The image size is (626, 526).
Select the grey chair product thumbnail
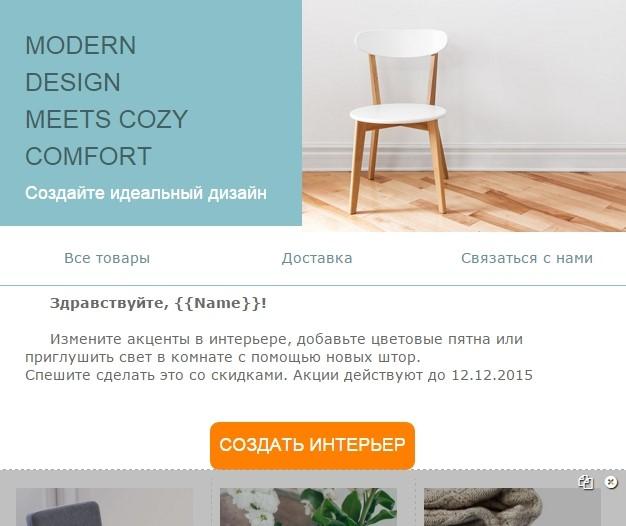point(105,507)
